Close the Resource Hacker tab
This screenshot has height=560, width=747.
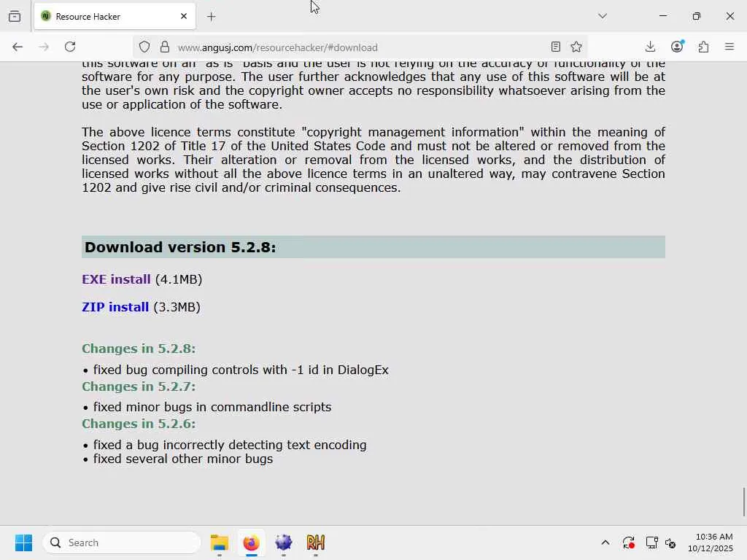click(184, 16)
